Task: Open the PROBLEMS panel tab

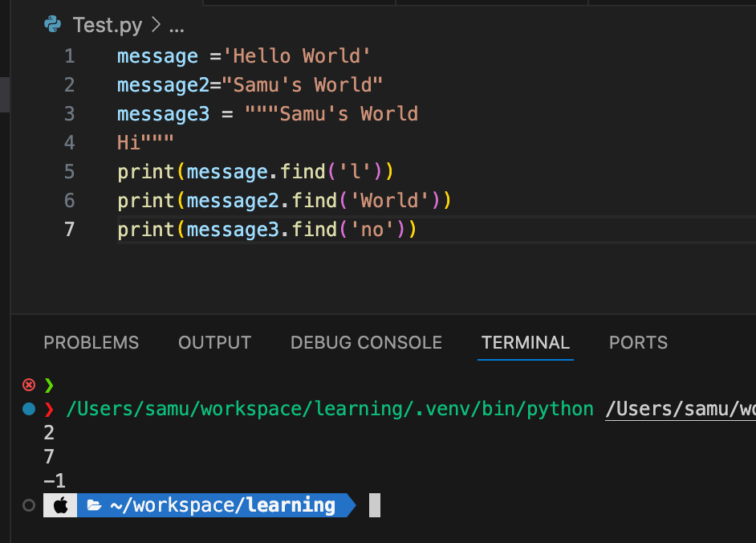Action: click(91, 342)
